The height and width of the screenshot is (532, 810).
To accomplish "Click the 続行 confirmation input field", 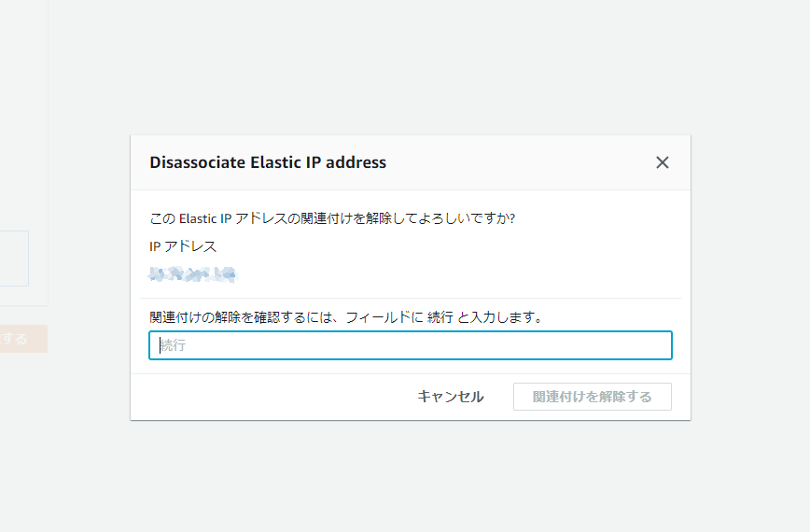I will coord(411,345).
